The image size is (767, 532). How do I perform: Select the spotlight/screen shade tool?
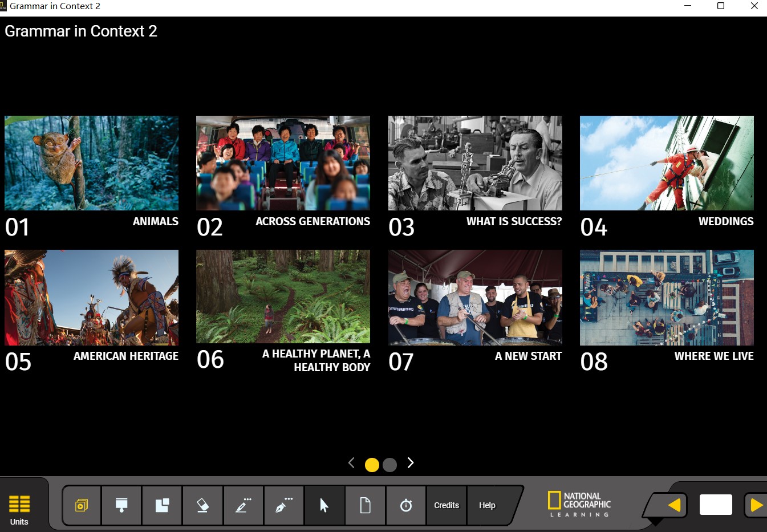(121, 505)
